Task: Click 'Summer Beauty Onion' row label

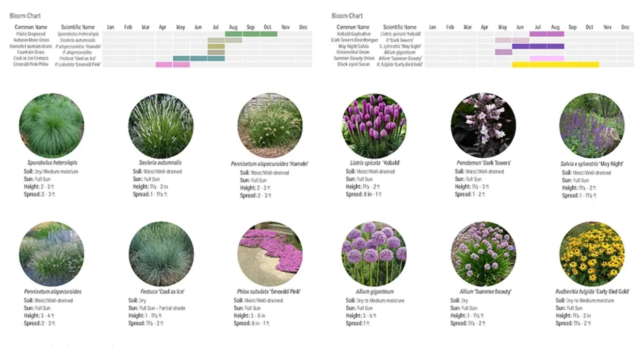Action: [354, 58]
